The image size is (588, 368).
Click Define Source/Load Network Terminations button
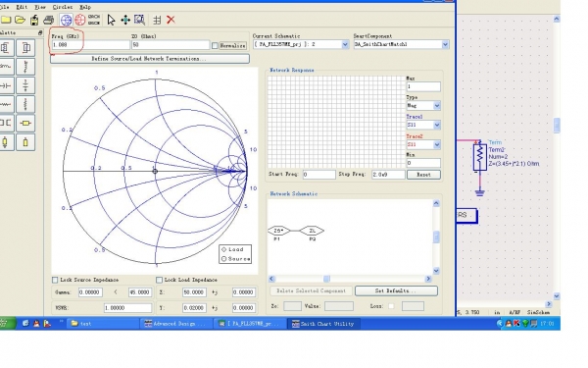[x=150, y=59]
